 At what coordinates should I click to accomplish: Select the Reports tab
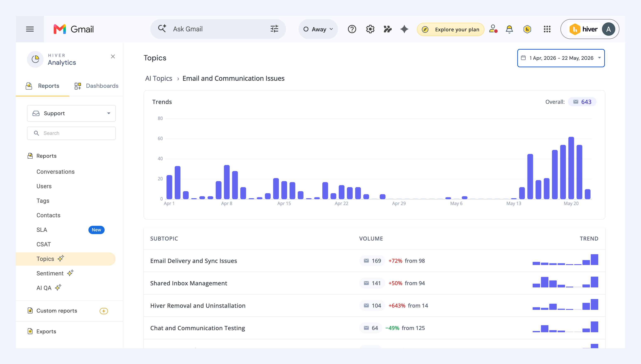tap(43, 86)
